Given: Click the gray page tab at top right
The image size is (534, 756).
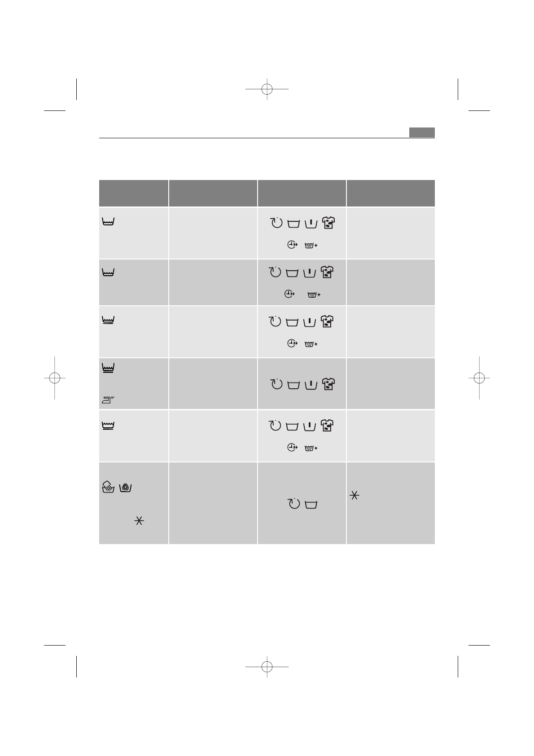Looking at the screenshot, I should (x=422, y=132).
